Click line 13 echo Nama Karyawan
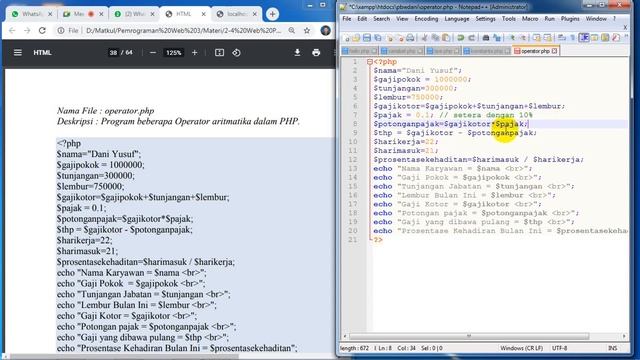Viewport: 640px width, 360px height. [453, 169]
